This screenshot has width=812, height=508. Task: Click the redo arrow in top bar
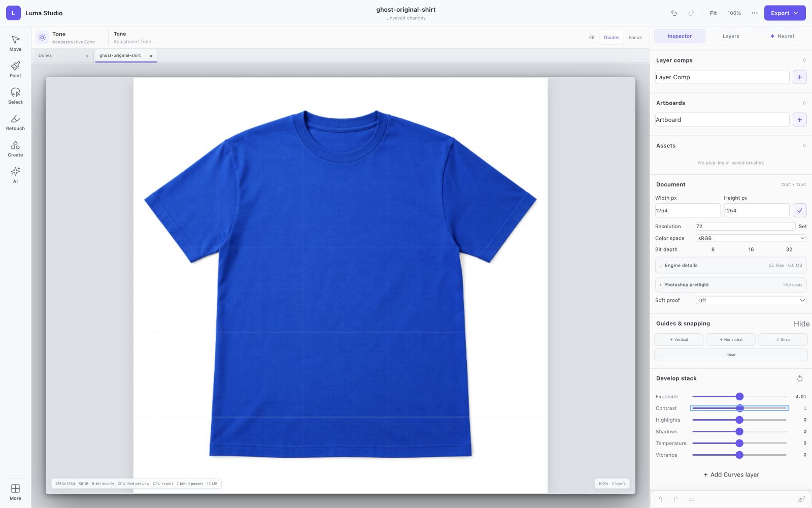click(x=691, y=13)
